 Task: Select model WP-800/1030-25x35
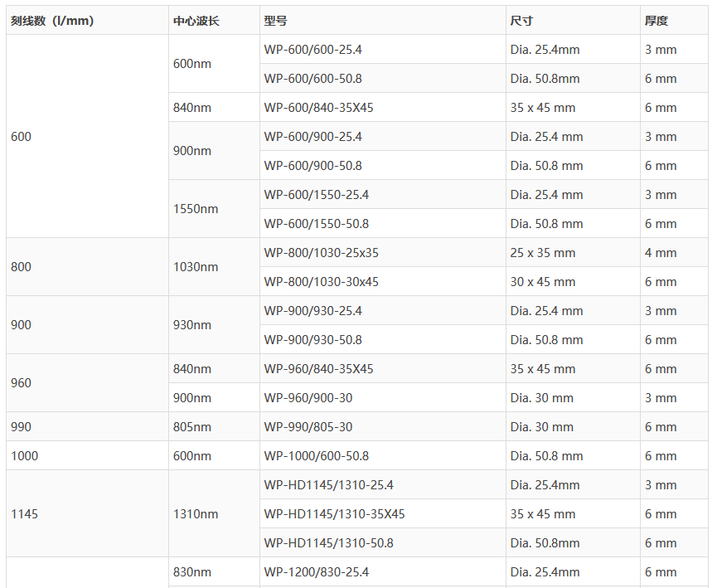(x=322, y=253)
